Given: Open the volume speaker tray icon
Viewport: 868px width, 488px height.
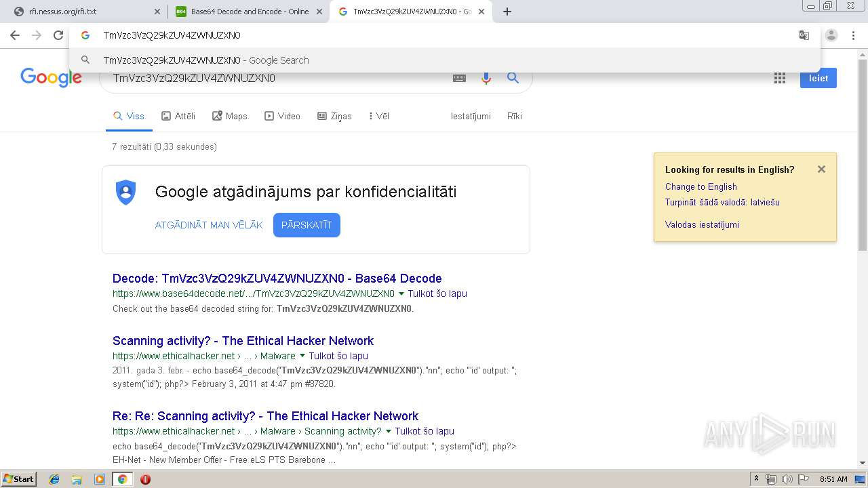Looking at the screenshot, I should tap(787, 479).
